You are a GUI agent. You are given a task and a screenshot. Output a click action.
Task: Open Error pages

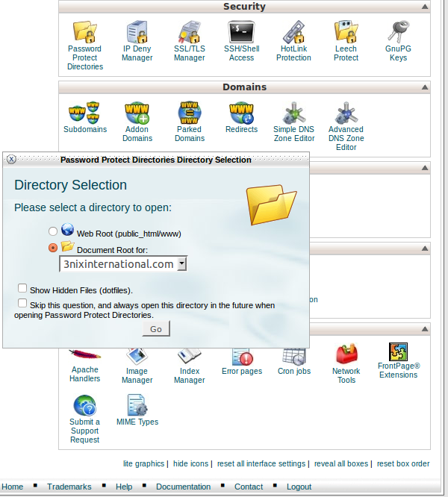click(242, 362)
